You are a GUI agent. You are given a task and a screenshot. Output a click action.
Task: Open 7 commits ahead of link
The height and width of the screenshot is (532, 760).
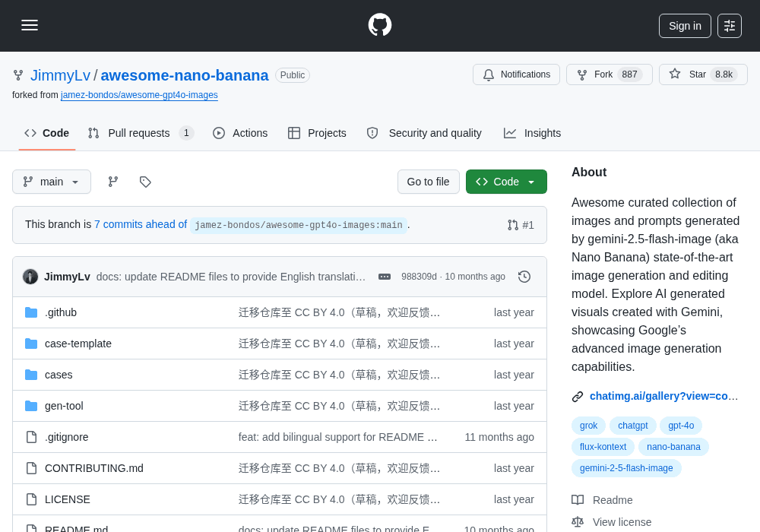click(x=141, y=224)
